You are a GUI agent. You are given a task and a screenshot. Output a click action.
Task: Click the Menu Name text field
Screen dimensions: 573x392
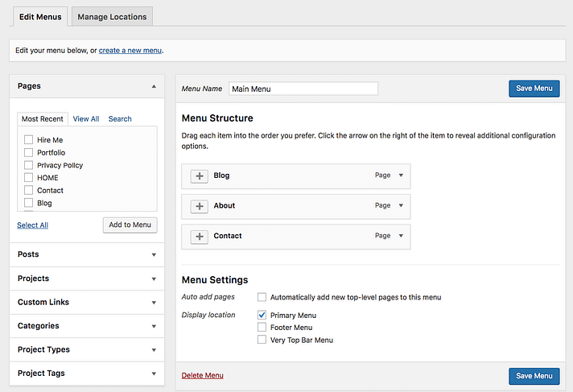[303, 89]
